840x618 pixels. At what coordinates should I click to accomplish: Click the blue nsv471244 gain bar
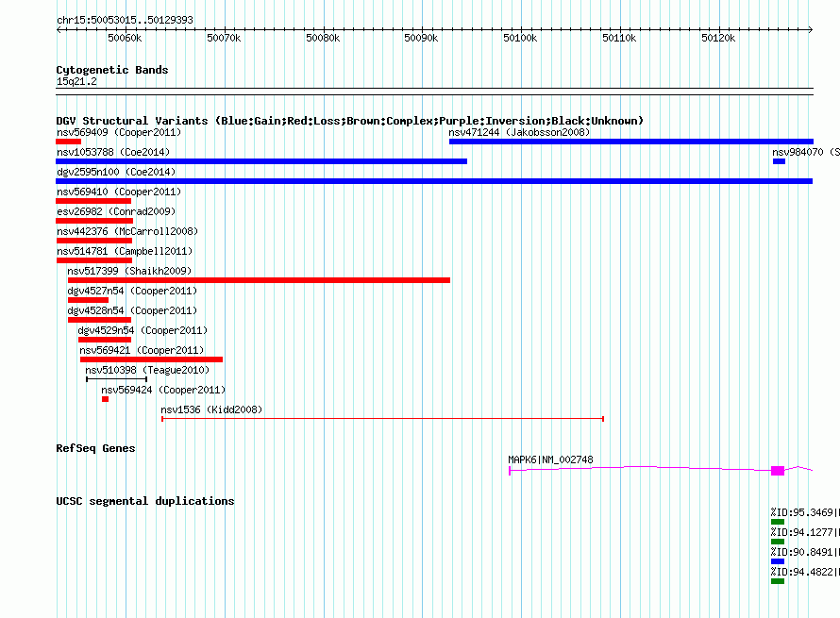[x=631, y=142]
